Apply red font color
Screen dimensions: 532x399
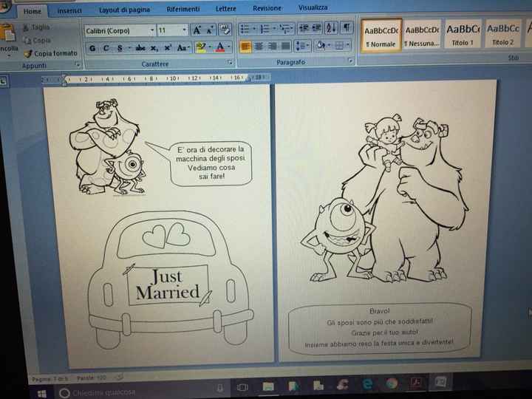(220, 47)
